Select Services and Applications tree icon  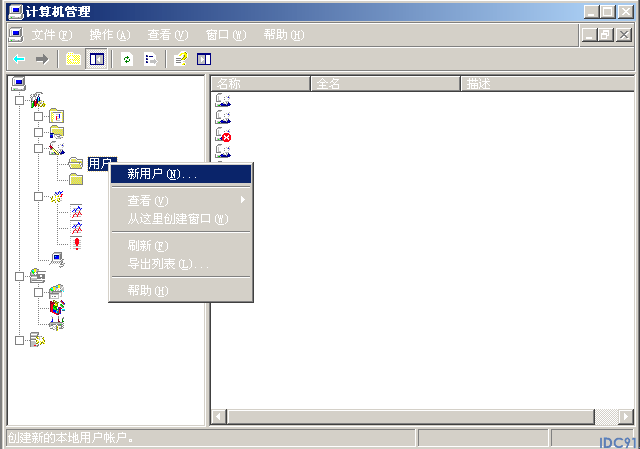point(38,340)
